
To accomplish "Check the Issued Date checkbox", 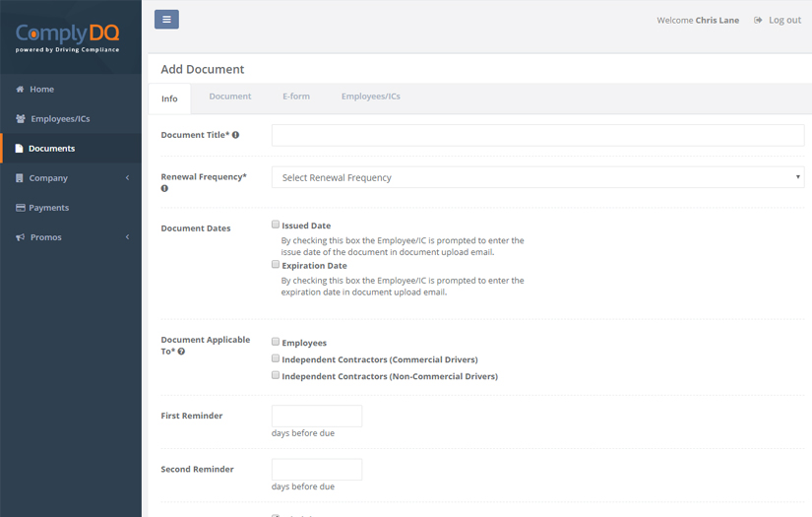I will [276, 225].
